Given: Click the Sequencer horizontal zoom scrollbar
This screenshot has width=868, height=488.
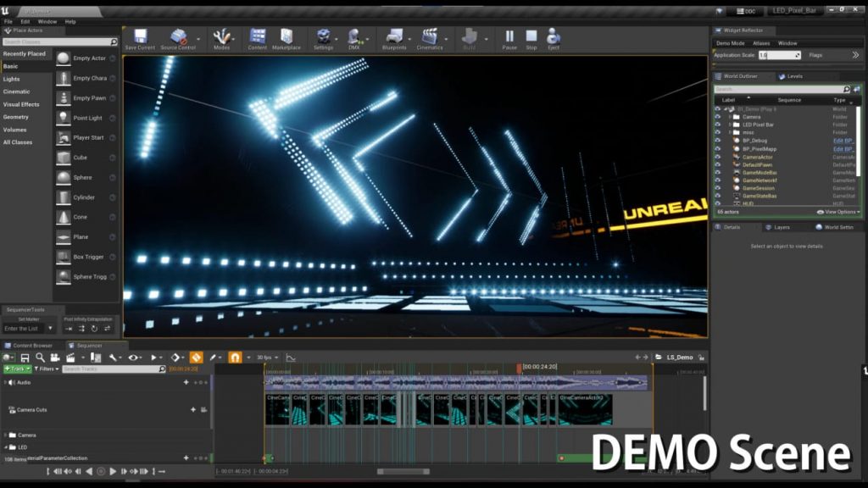Looking at the screenshot, I should (403, 471).
